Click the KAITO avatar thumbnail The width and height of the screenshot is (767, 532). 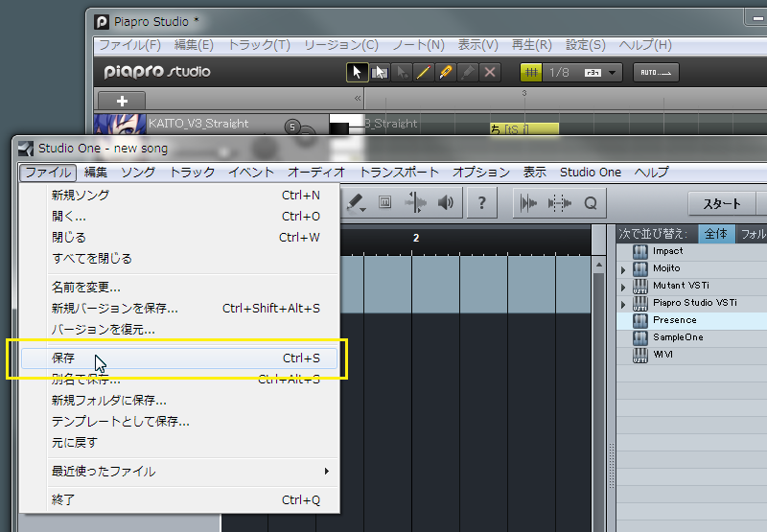pyautogui.click(x=120, y=124)
